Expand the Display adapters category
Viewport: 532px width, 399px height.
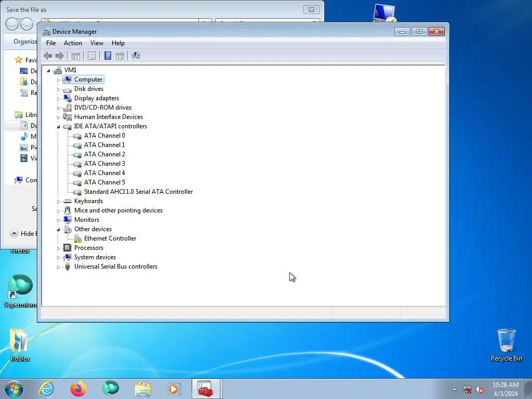[x=58, y=99]
